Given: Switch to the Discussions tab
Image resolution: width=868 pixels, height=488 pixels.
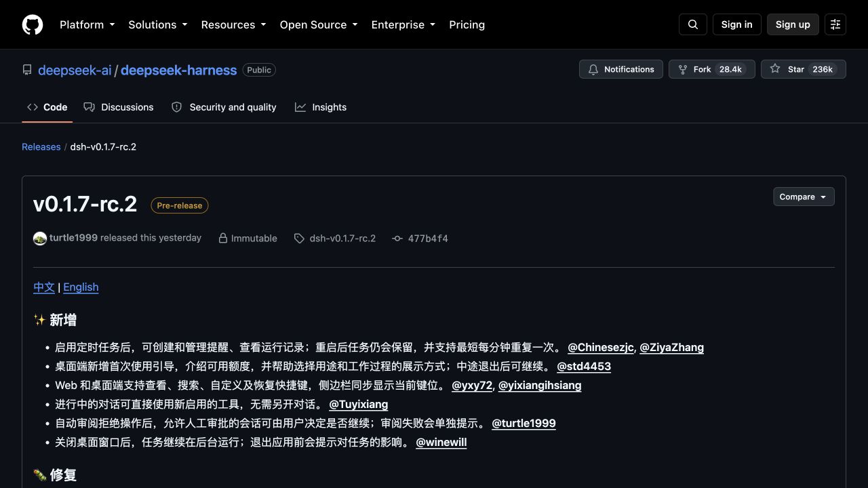Looking at the screenshot, I should [x=119, y=107].
